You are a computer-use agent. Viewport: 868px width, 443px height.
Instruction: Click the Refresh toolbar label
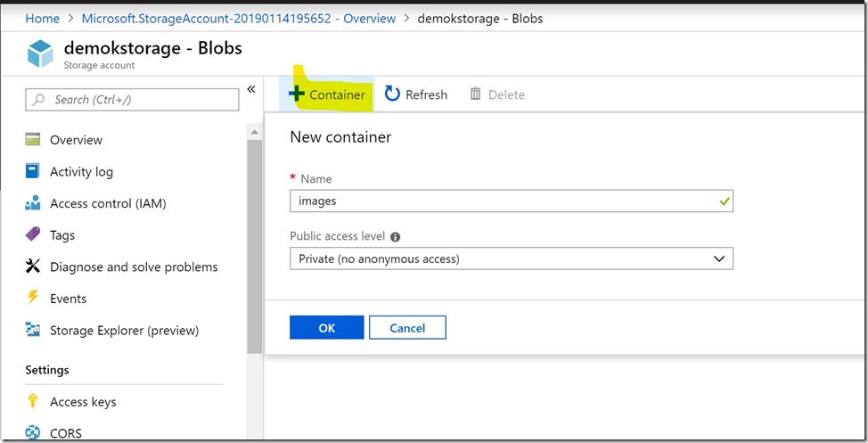(x=426, y=94)
